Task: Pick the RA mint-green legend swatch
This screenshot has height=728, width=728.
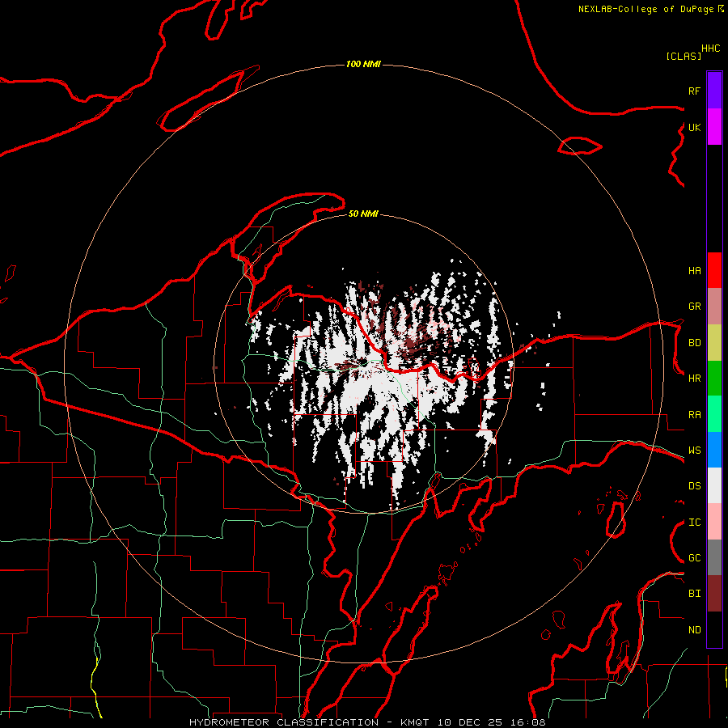Action: click(x=714, y=414)
